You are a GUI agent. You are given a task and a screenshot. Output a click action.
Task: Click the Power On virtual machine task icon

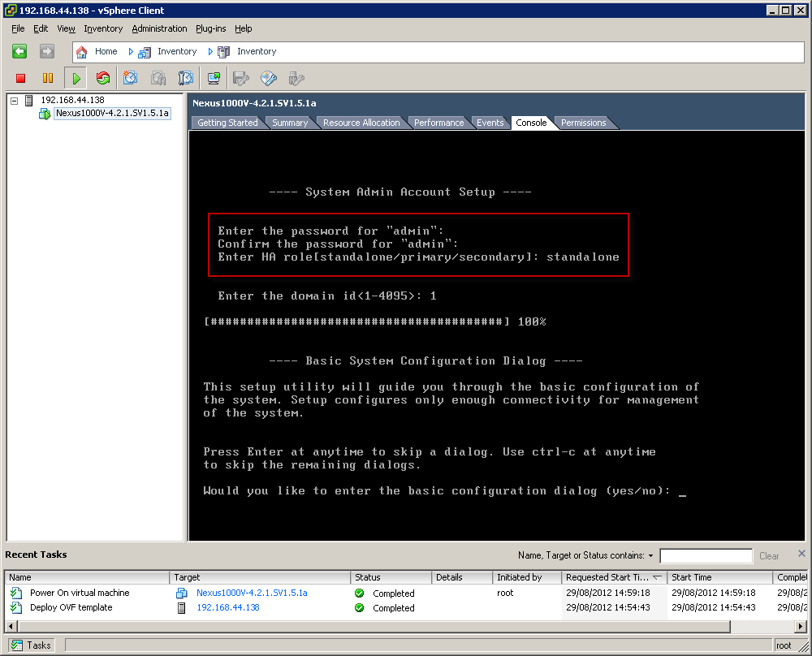click(x=16, y=593)
